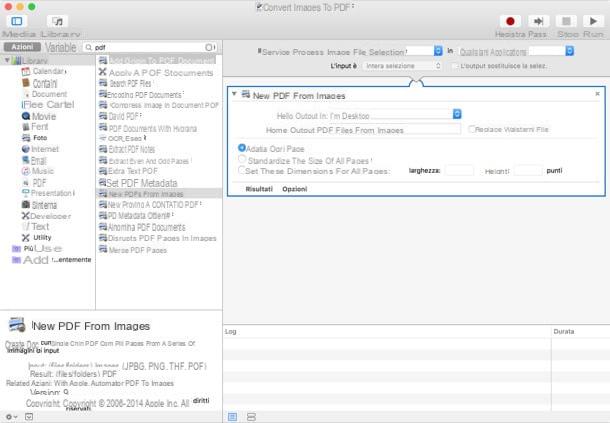Select the Sistema category icon
The height and width of the screenshot is (423, 610).
tap(26, 205)
